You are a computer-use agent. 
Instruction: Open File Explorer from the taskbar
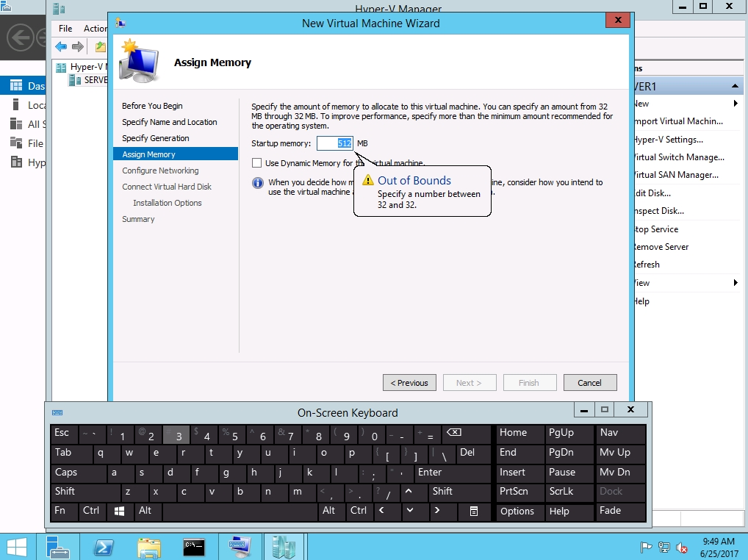tap(148, 547)
